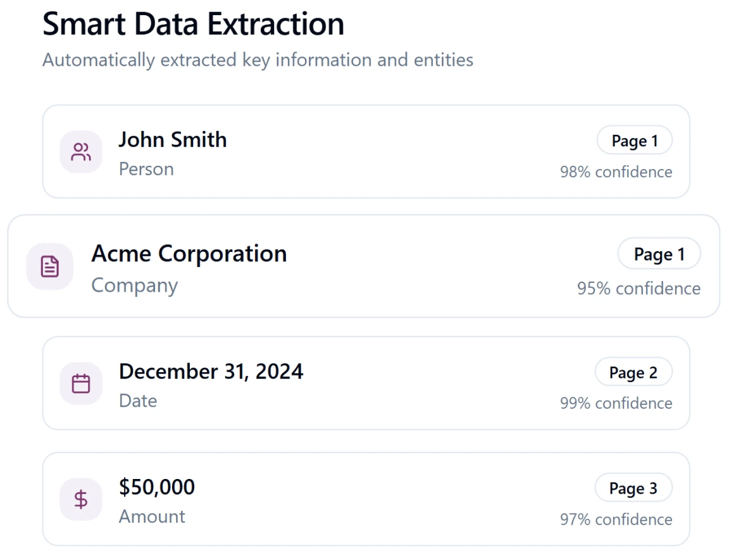Screen dimensions: 729x560
Task: Click the Smart Data Extraction heading
Action: click(x=193, y=24)
